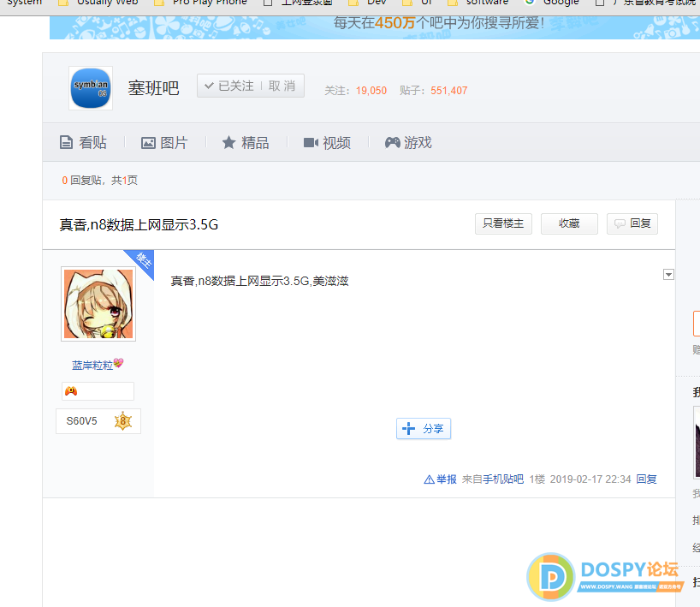Open the 看贴 posts tab

click(83, 143)
